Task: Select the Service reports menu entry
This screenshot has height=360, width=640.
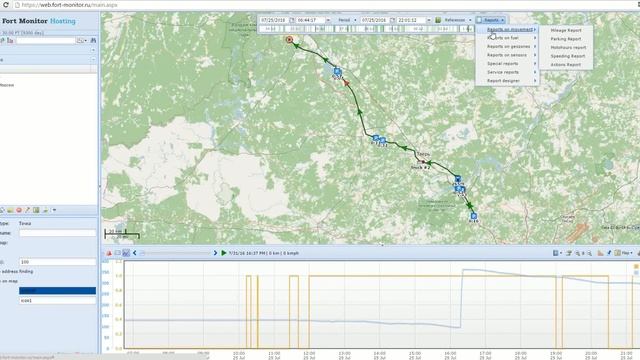Action: (507, 72)
